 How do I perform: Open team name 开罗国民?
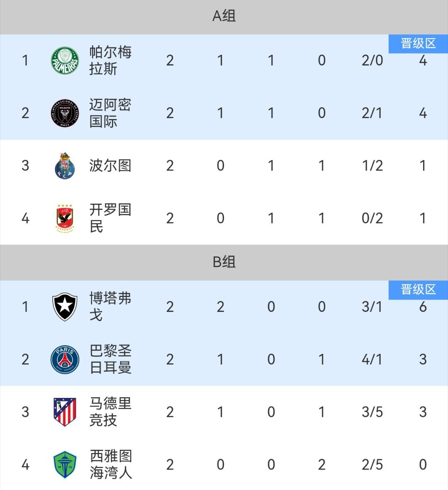[110, 218]
